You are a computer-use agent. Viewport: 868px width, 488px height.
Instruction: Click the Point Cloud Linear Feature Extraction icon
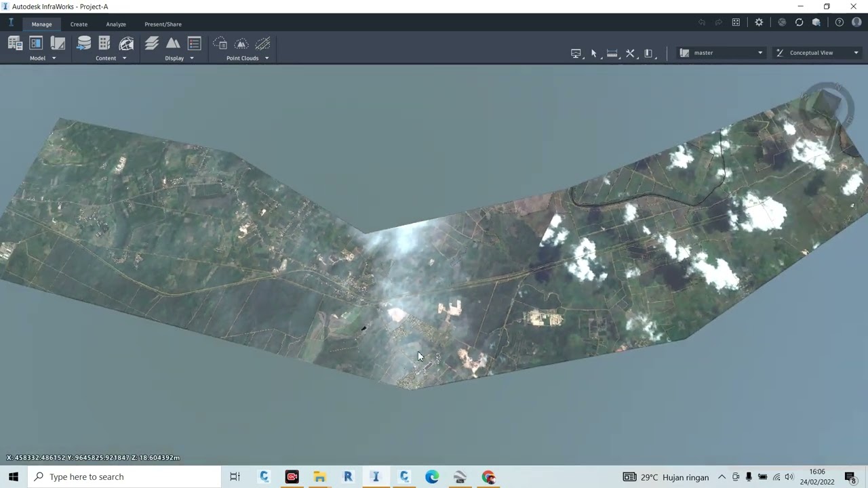click(x=262, y=44)
